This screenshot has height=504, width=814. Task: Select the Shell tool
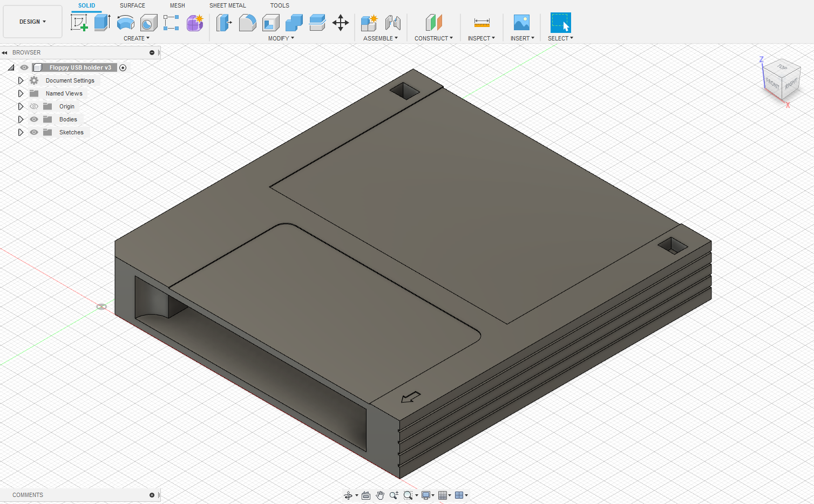[x=270, y=23]
